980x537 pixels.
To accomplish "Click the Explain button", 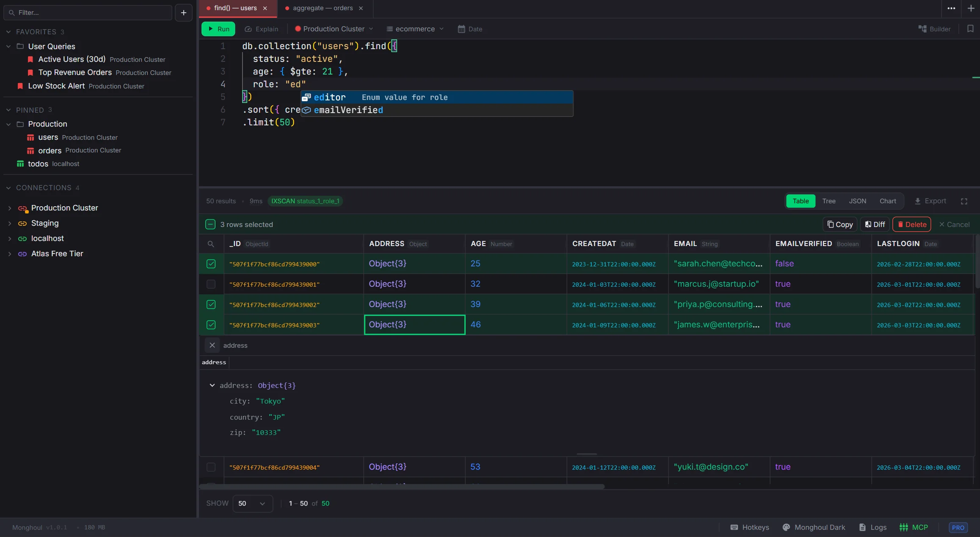I will click(x=261, y=29).
